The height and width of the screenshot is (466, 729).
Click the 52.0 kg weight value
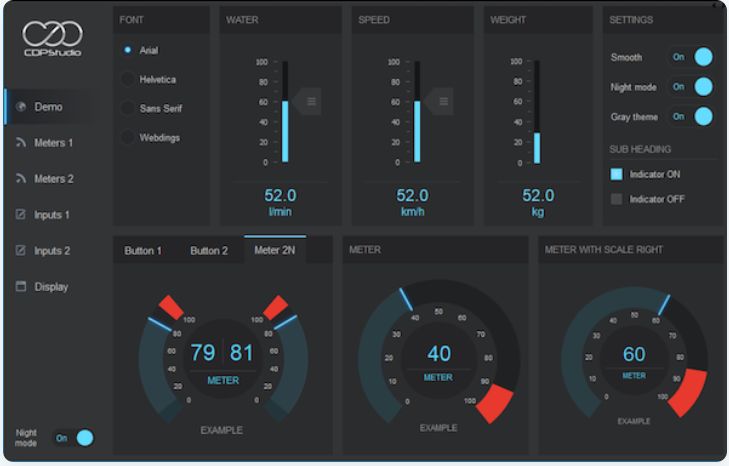(538, 196)
